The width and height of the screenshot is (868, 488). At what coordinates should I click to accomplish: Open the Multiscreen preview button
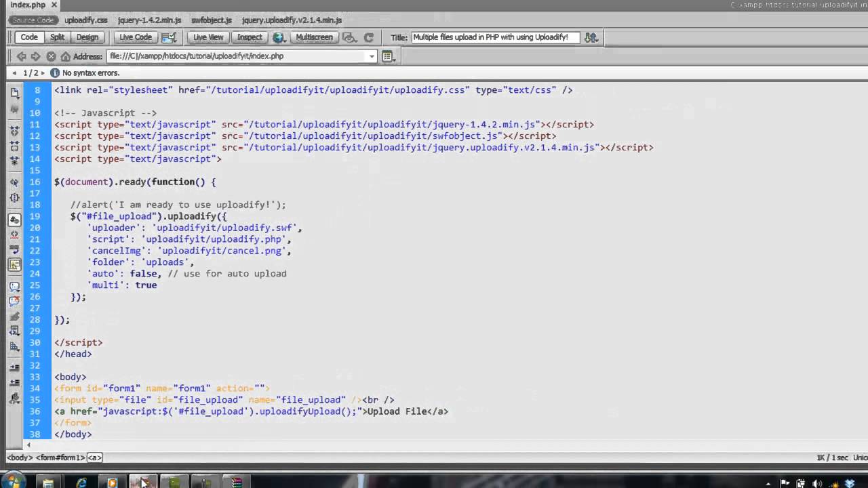[314, 37]
